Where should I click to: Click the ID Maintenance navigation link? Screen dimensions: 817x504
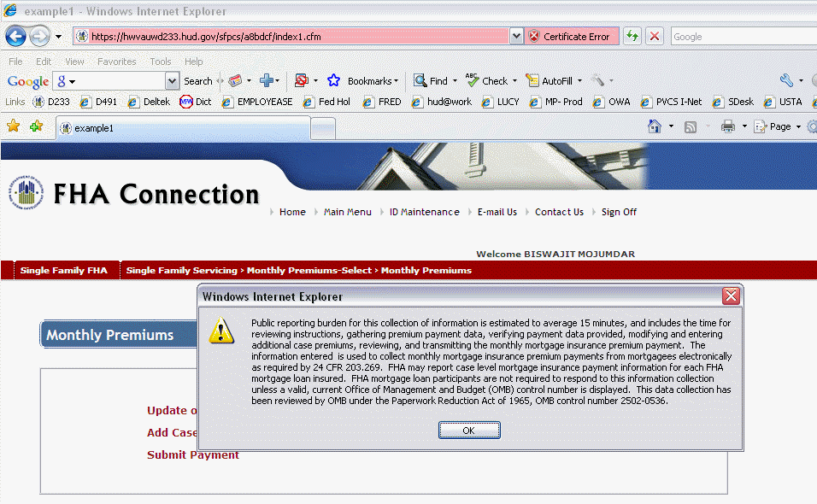(424, 212)
